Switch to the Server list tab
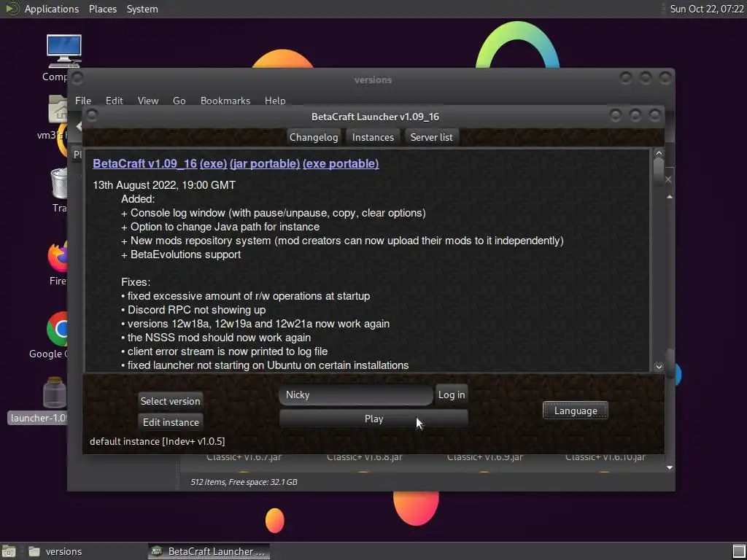The width and height of the screenshot is (747, 560). tap(432, 137)
